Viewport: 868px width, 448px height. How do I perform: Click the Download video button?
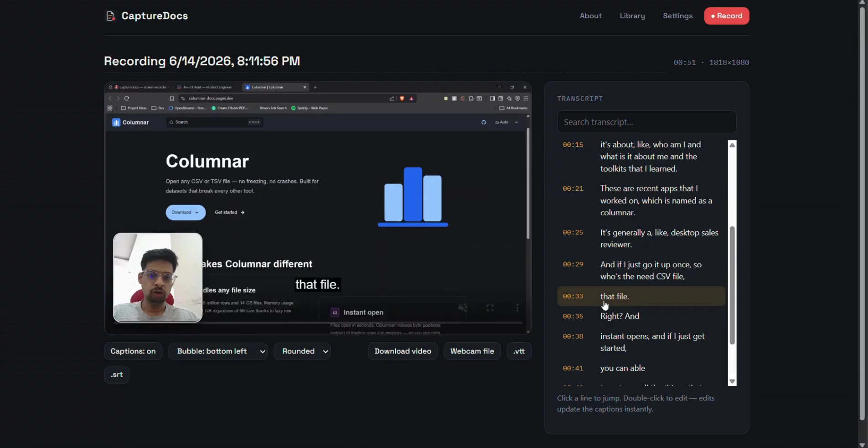coord(403,351)
